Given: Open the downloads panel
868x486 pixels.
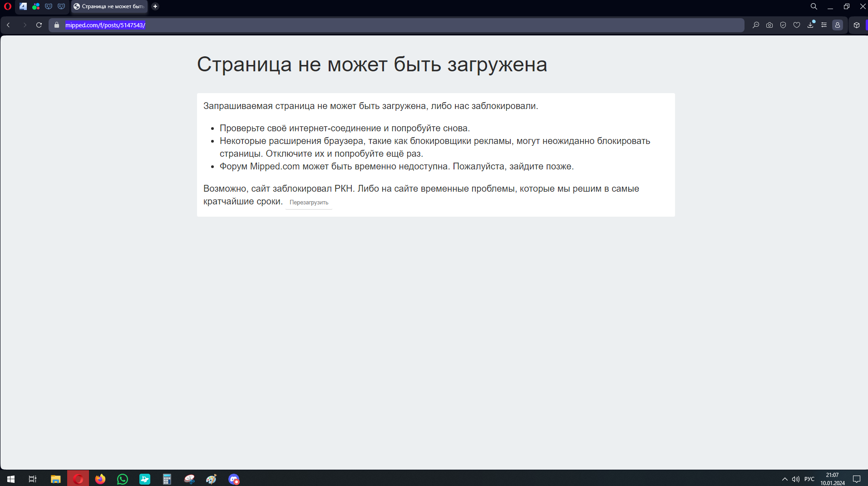Looking at the screenshot, I should point(810,25).
